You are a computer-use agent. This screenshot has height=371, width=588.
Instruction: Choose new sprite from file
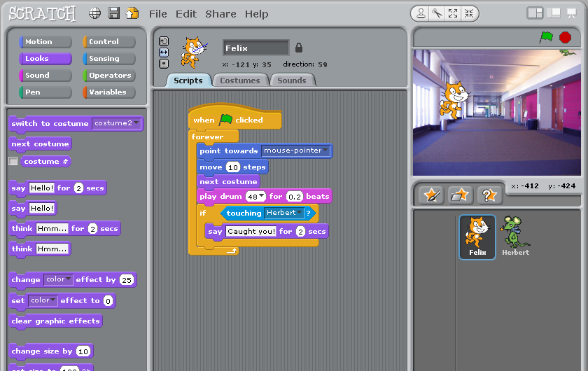pyautogui.click(x=461, y=195)
